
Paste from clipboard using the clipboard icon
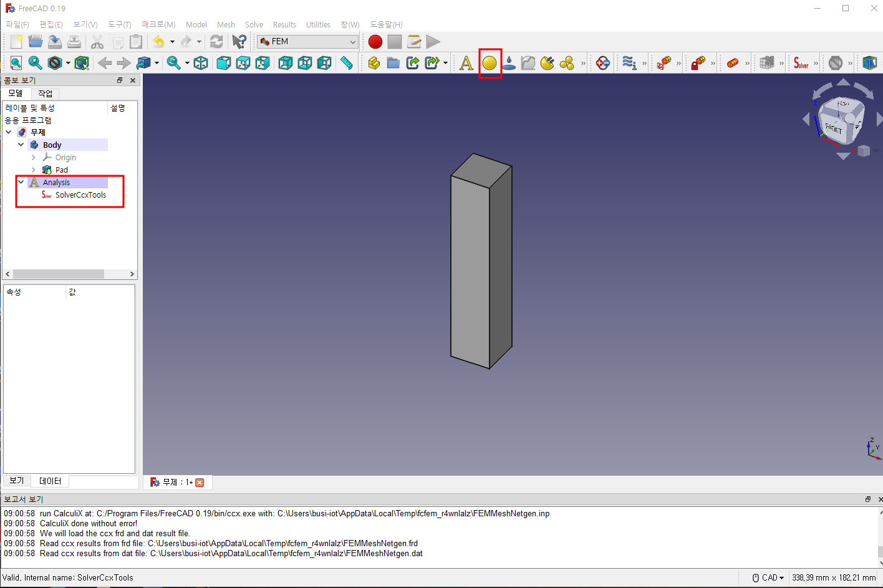[136, 42]
